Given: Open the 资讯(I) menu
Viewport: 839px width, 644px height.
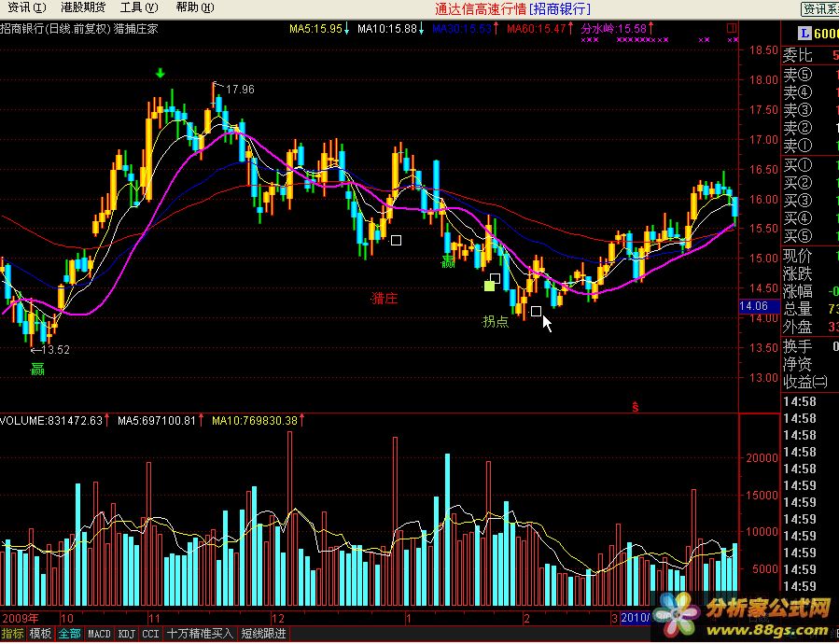Looking at the screenshot, I should click(26, 7).
